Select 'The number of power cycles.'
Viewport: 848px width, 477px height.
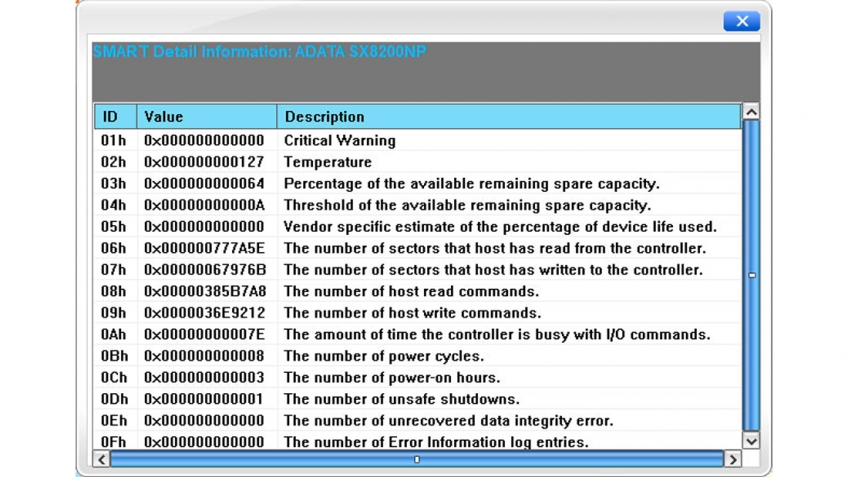click(384, 356)
